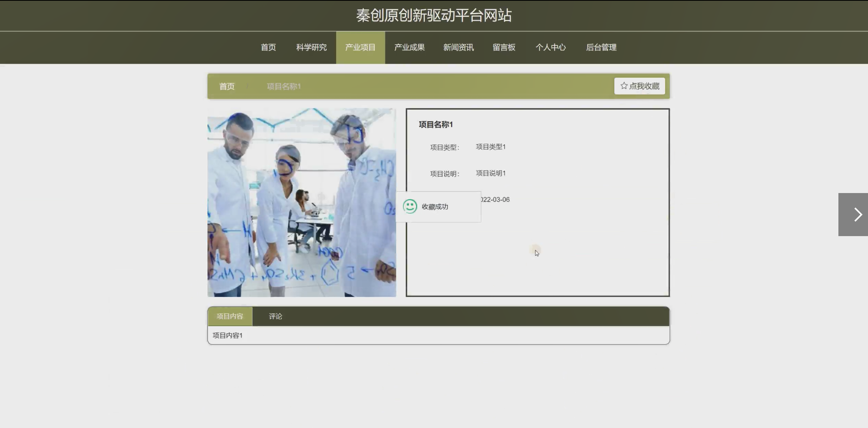The height and width of the screenshot is (428, 868).
Task: Go to 个人中心
Action: pos(551,47)
